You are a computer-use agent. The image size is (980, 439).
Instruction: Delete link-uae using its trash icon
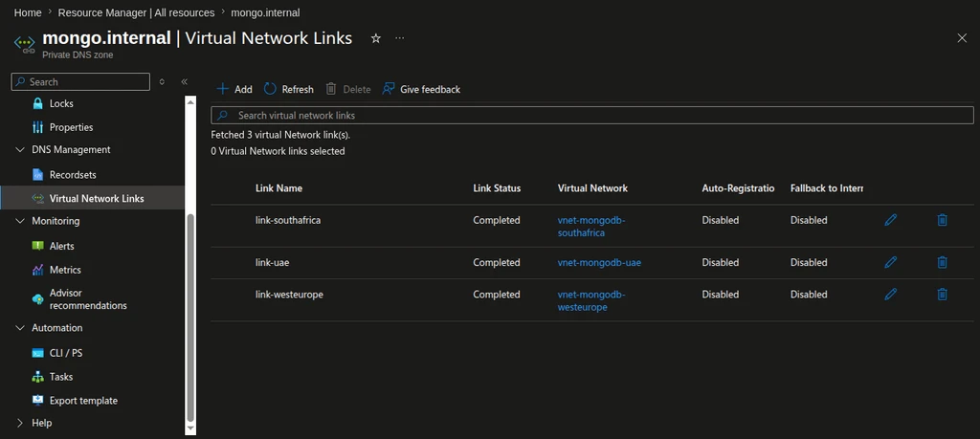(942, 262)
